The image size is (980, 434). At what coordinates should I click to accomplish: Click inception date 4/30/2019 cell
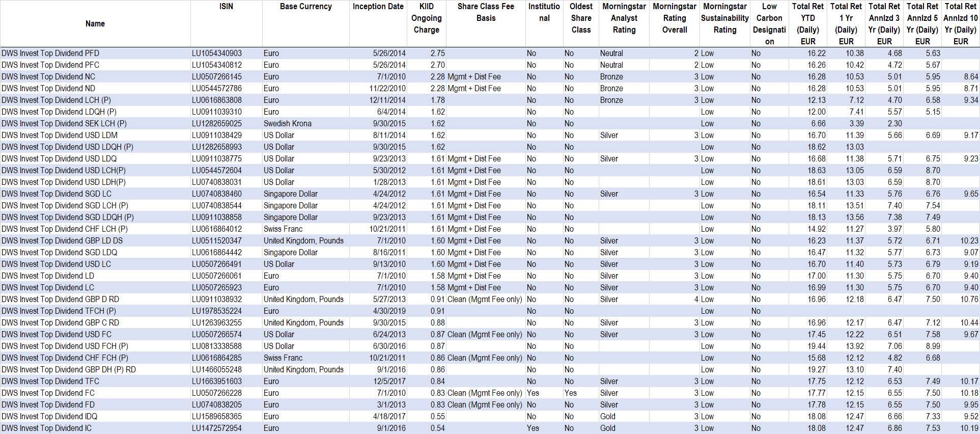pos(389,311)
